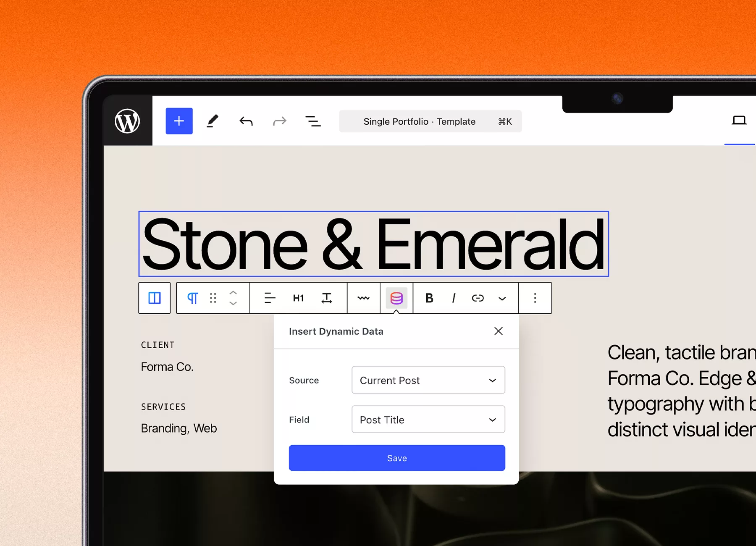Screen dimensions: 756x546
Task: Toggle the columns layout icon
Action: (x=154, y=298)
